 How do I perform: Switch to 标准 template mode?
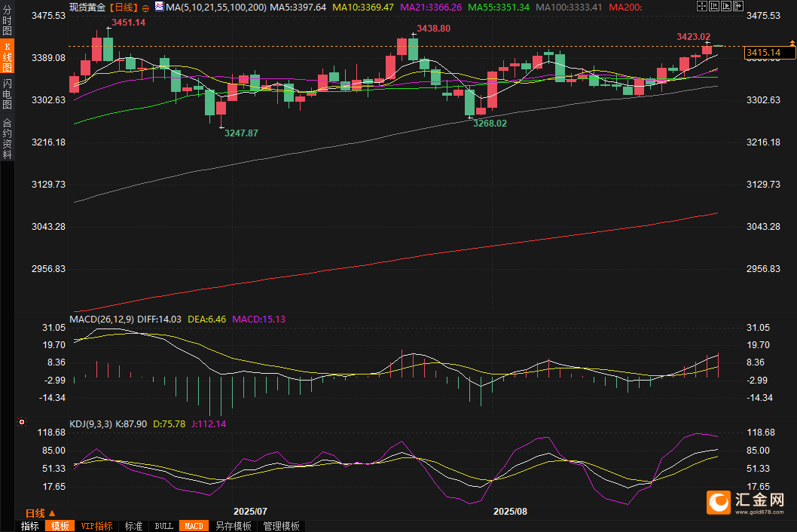[133, 526]
